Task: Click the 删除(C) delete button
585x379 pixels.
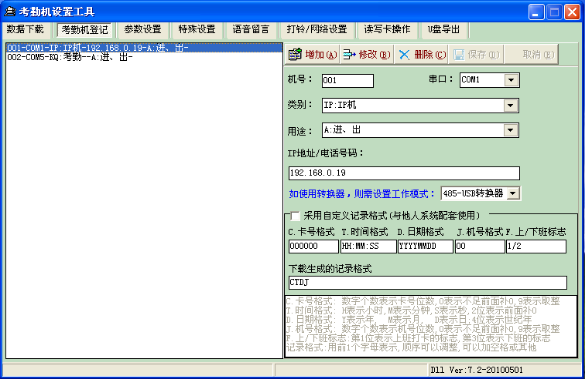Action: click(x=422, y=54)
